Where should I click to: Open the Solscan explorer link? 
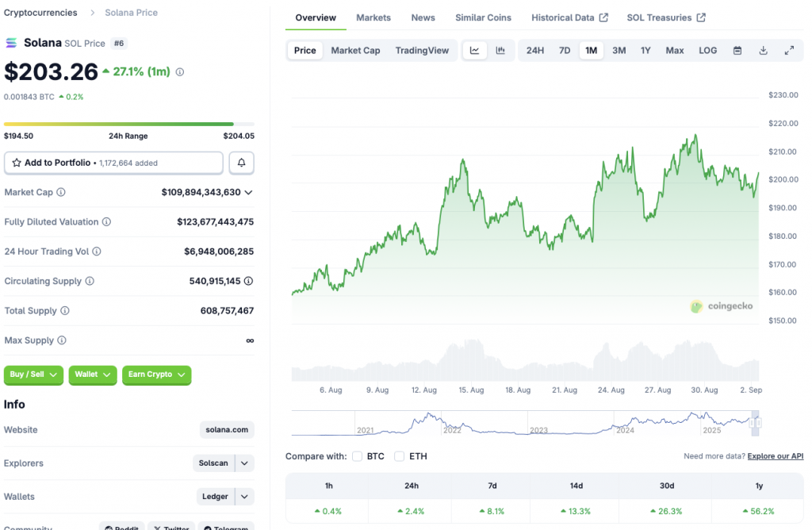pos(213,463)
